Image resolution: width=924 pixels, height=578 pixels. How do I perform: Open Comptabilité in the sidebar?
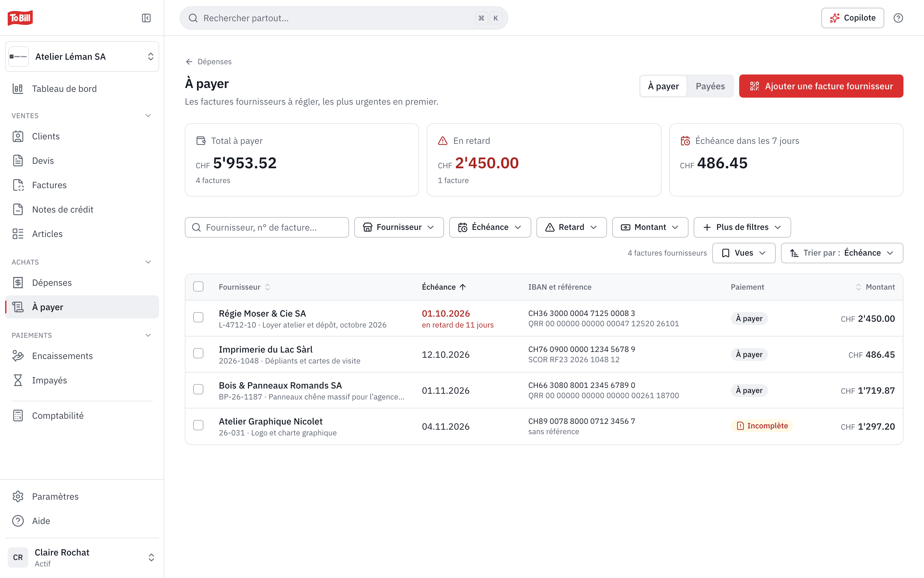pyautogui.click(x=82, y=416)
